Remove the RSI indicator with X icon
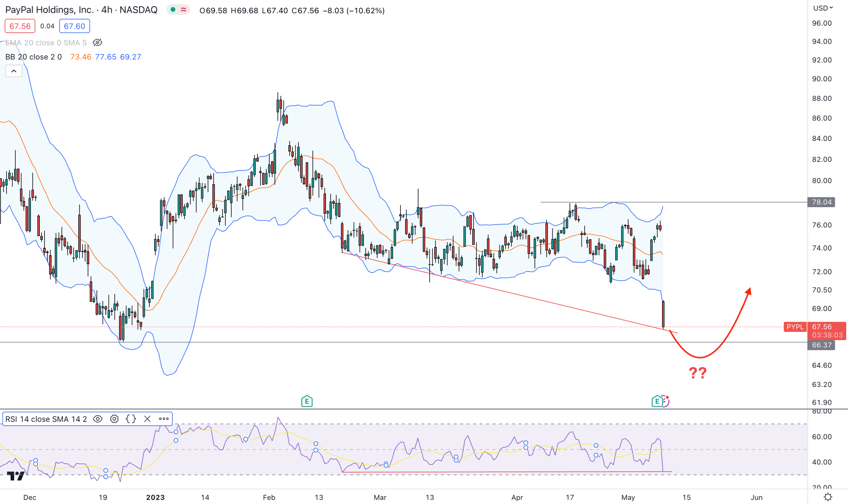The image size is (848, 504). pyautogui.click(x=147, y=419)
